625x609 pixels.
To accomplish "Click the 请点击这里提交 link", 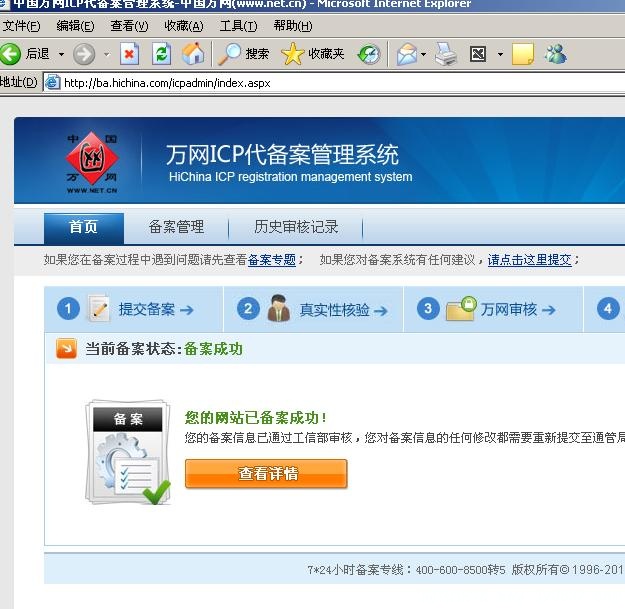I will tap(529, 260).
